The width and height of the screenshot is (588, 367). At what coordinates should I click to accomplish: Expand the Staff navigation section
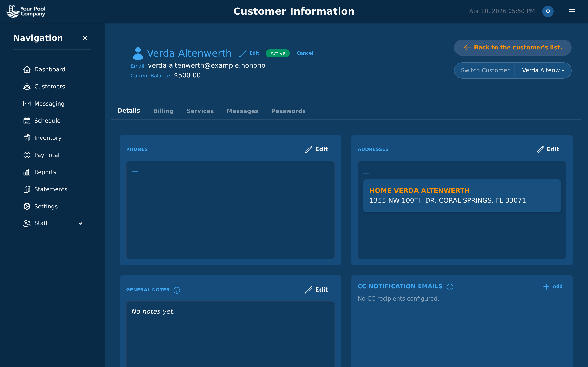point(80,223)
